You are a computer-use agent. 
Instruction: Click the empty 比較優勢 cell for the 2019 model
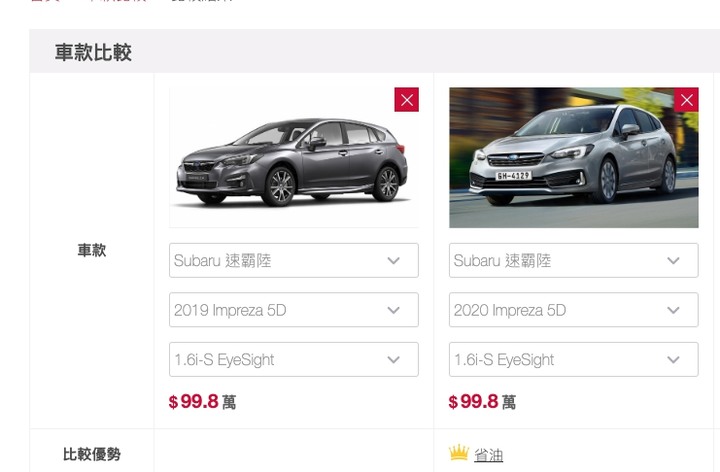click(x=294, y=451)
